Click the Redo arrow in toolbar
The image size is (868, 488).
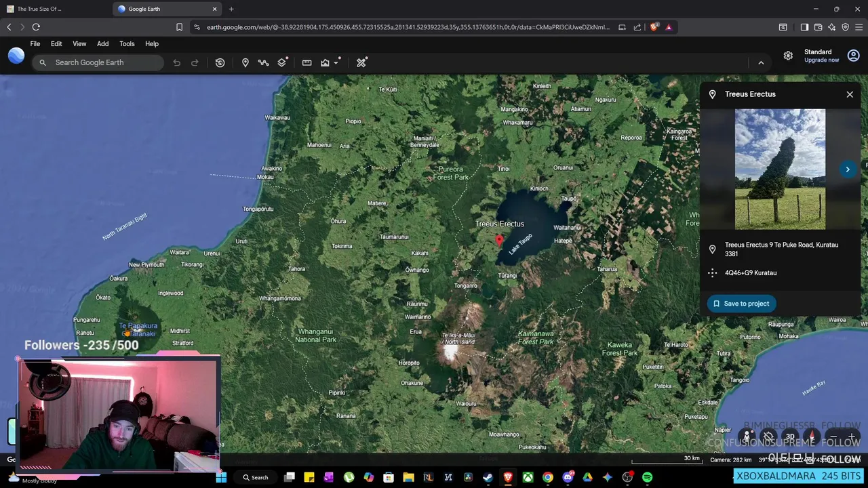click(195, 62)
